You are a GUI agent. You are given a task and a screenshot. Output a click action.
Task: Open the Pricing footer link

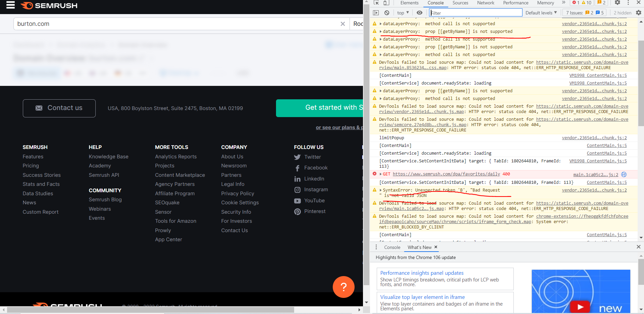pyautogui.click(x=31, y=166)
